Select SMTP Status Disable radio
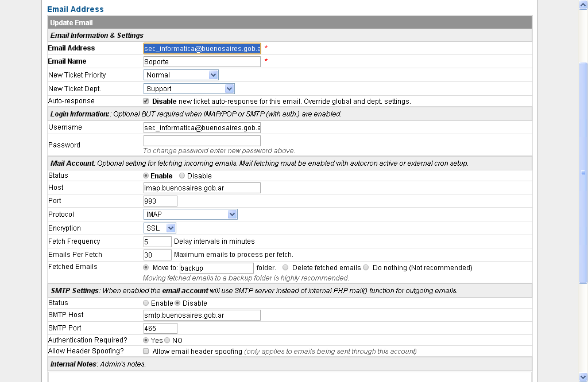588x382 pixels. click(177, 303)
